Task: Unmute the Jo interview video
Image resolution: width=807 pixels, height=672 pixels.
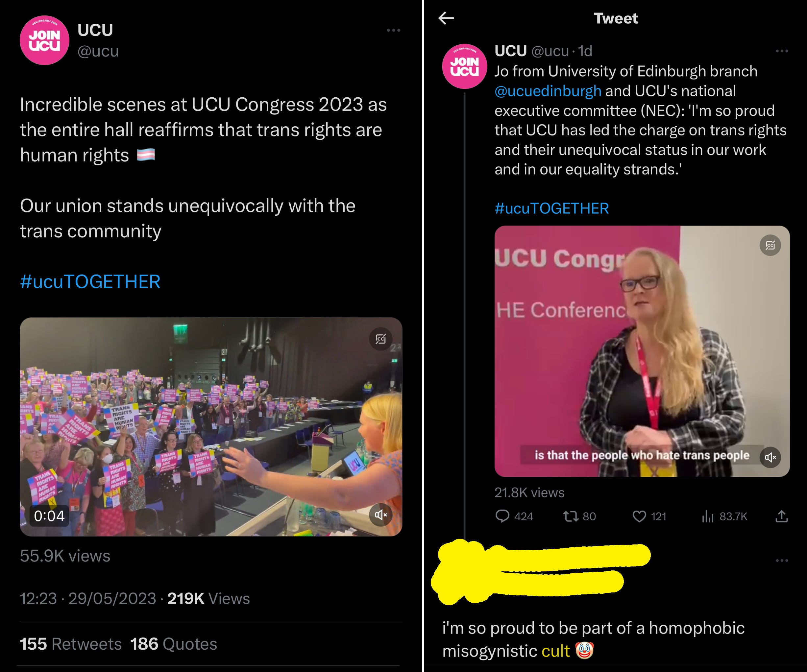Action: click(x=770, y=457)
